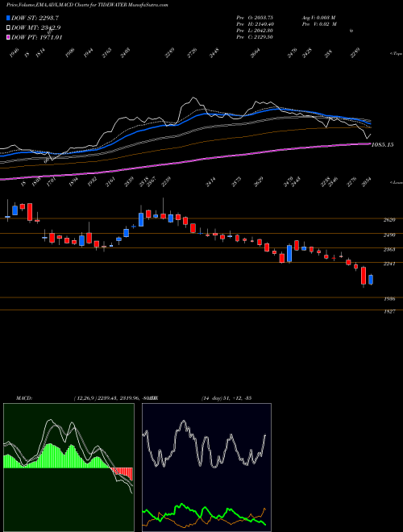The height and width of the screenshot is (532, 403).
Task: Click the 2247 price level label
Action: (389, 264)
